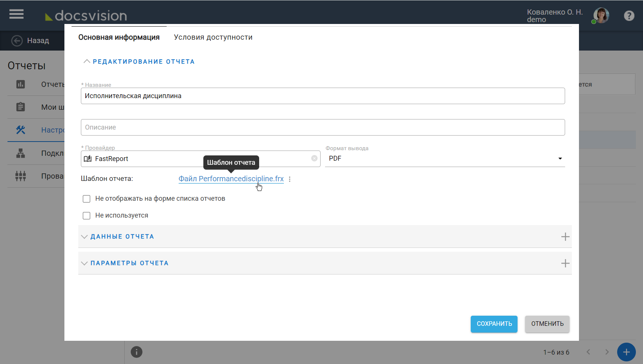Click into the Описание input field

coord(322,127)
